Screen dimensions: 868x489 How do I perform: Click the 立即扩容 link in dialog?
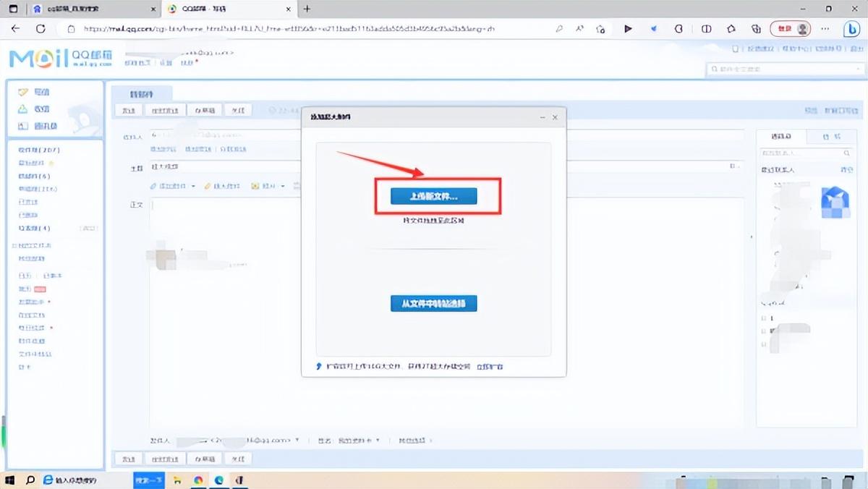(x=490, y=367)
